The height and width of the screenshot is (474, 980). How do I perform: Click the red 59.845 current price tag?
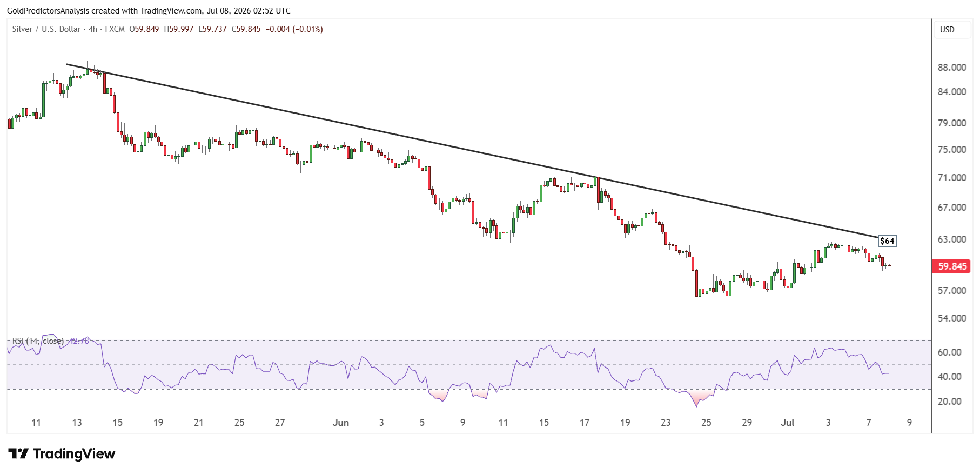[952, 266]
